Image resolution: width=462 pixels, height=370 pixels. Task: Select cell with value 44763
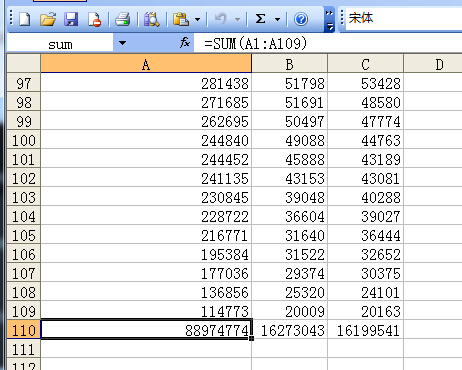click(365, 140)
